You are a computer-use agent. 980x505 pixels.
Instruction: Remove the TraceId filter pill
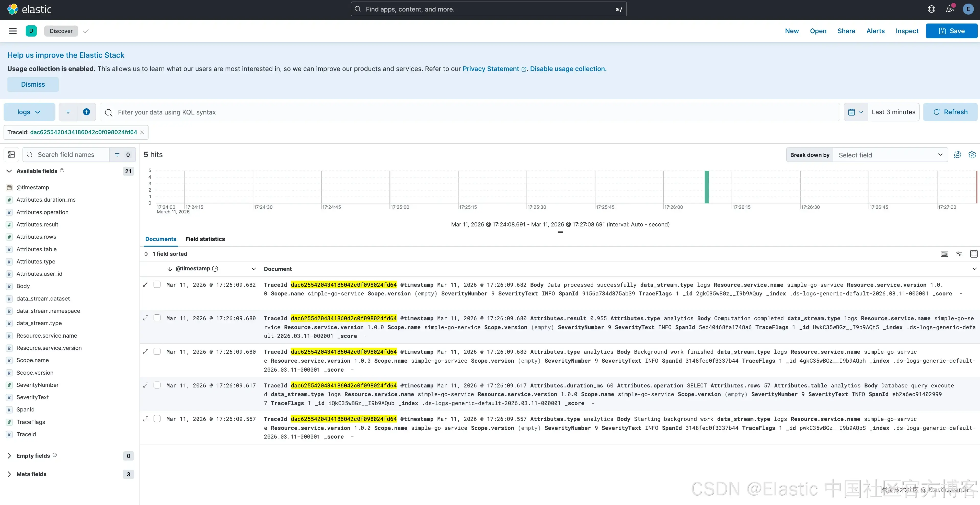[142, 132]
